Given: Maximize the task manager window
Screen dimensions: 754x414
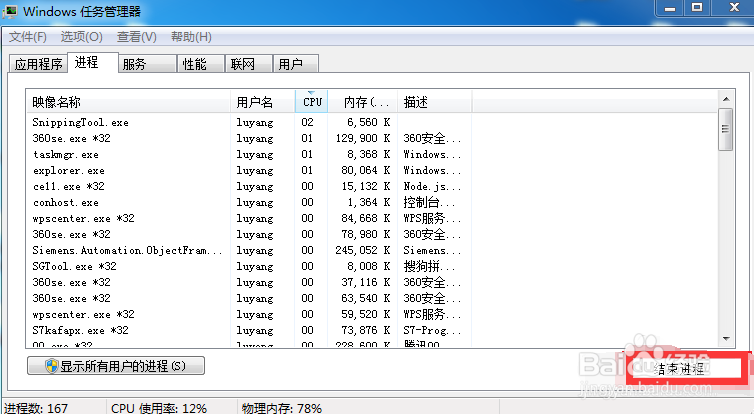Looking at the screenshot, I should coord(697,8).
